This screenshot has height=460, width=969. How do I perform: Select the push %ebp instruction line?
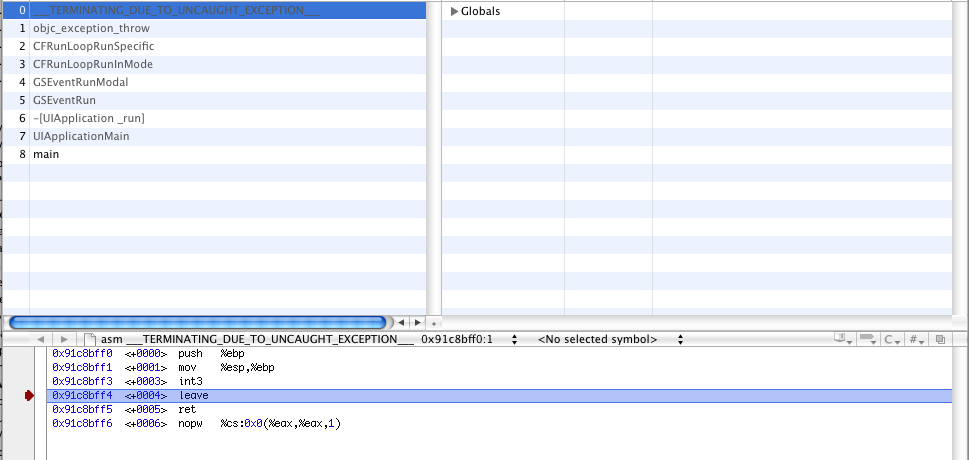pos(499,354)
